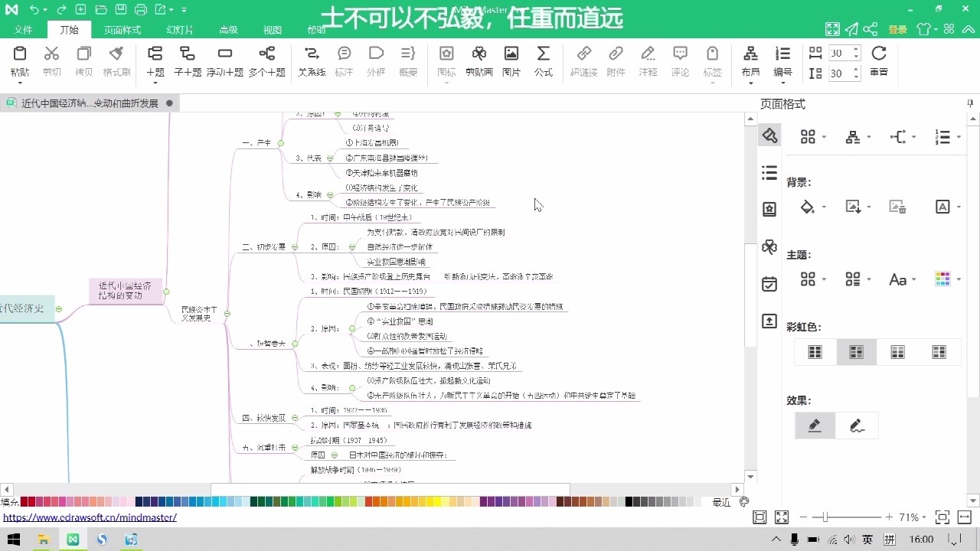The image size is (980, 551).
Task: Add a Callout (标注)
Action: [x=344, y=60]
